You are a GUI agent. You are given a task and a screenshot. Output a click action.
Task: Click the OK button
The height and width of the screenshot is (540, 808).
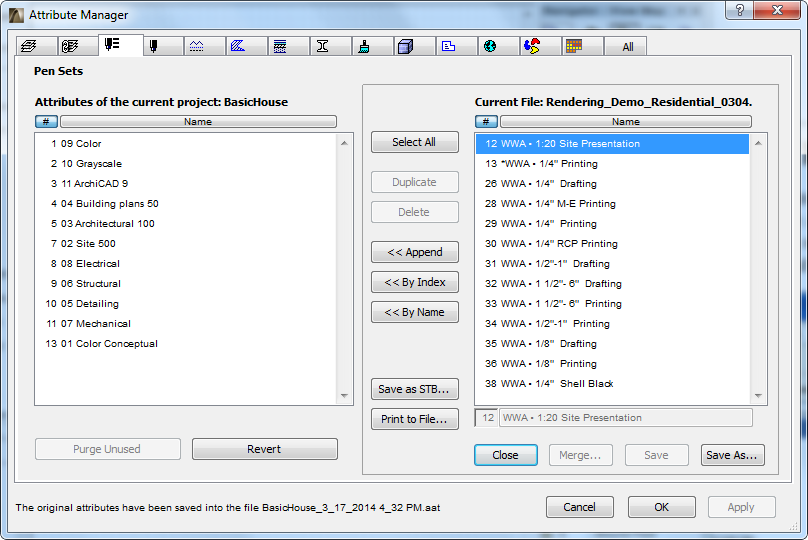[662, 507]
